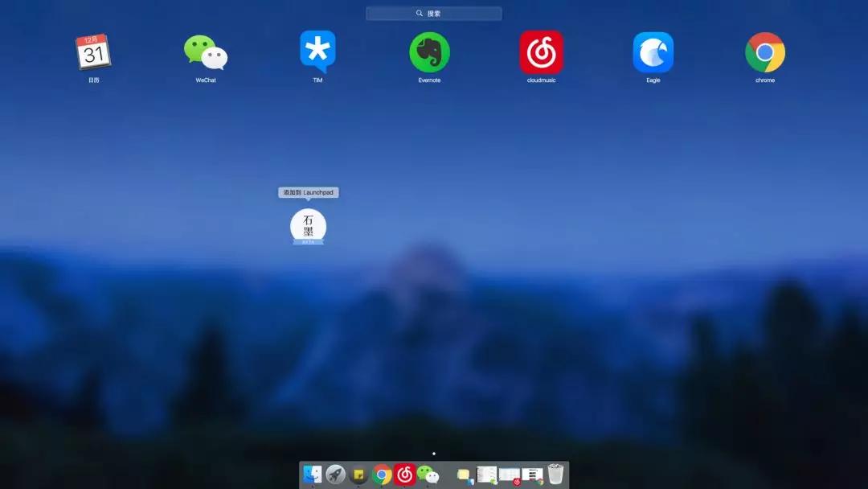
Task: Open cloudmusic from the Dock
Action: pos(406,475)
